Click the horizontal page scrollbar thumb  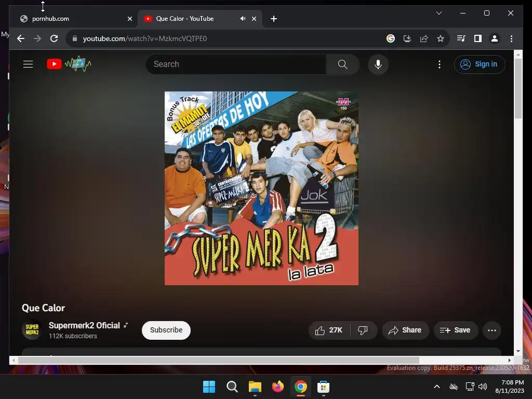coord(219,360)
